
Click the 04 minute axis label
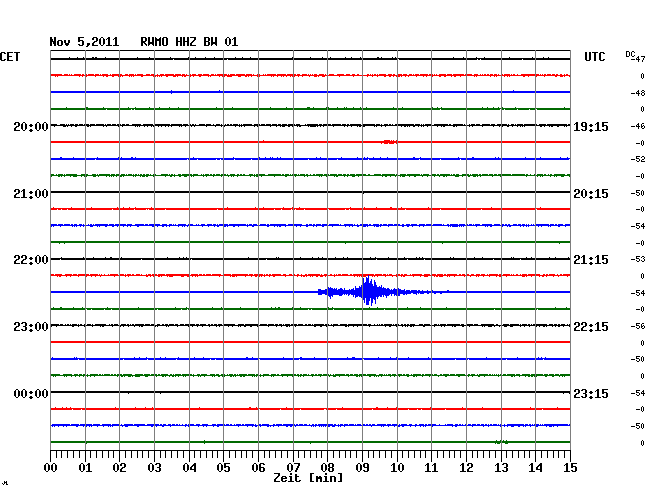tap(189, 467)
